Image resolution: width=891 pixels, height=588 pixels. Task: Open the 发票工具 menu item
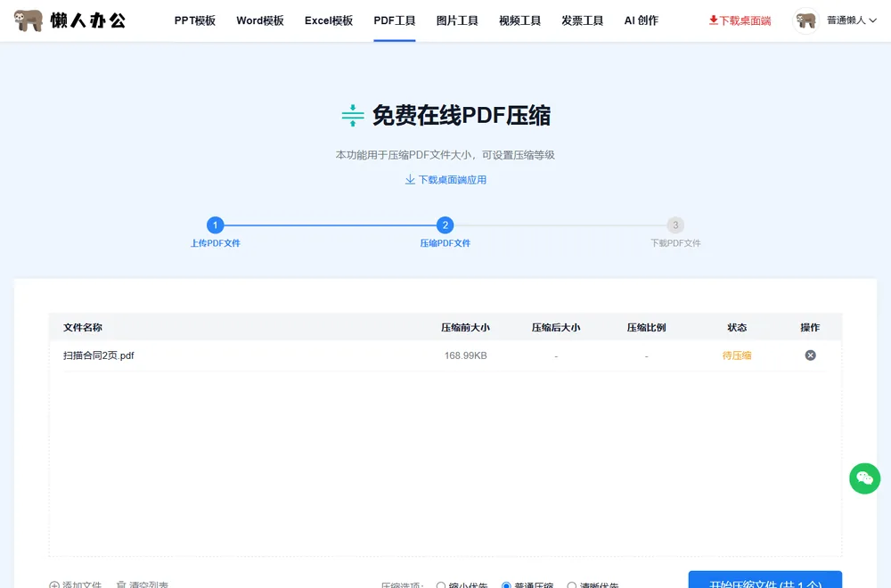[582, 20]
